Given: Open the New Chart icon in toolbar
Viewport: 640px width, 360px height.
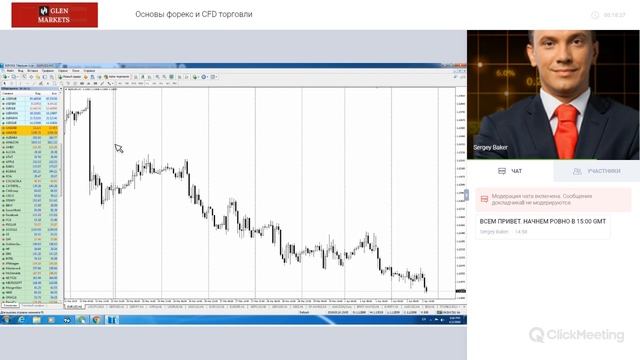Looking at the screenshot, I should click(x=5, y=77).
